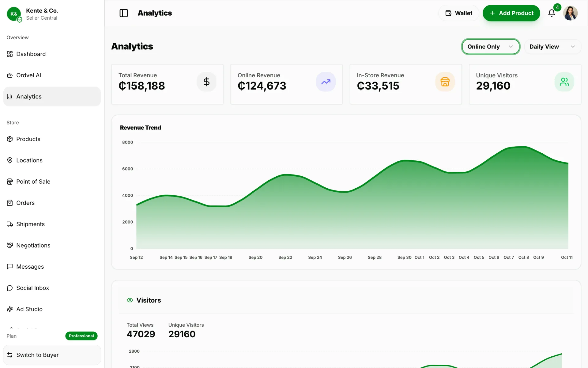
Task: Open the Messages section
Action: [52, 266]
